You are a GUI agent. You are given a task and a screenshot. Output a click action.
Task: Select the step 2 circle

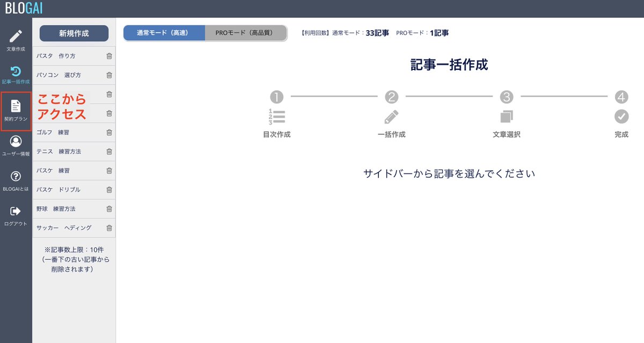pos(392,97)
